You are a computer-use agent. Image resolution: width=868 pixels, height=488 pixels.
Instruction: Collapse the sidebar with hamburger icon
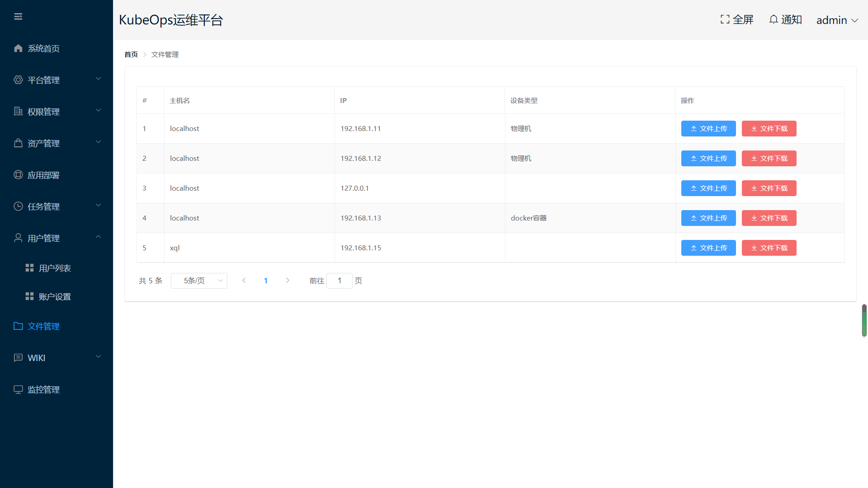click(18, 17)
